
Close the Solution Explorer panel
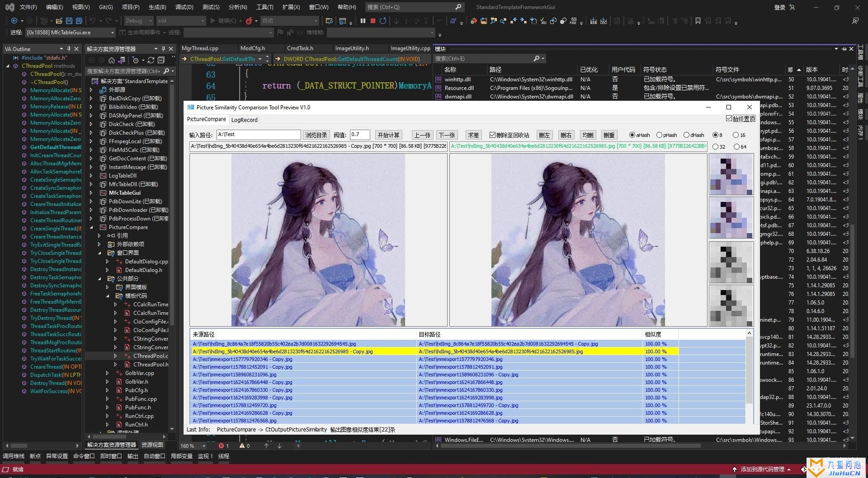pos(170,49)
